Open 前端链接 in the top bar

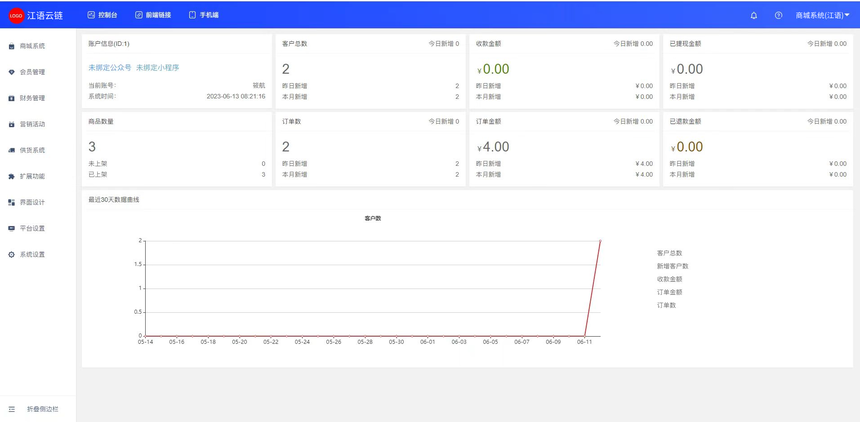pos(152,16)
